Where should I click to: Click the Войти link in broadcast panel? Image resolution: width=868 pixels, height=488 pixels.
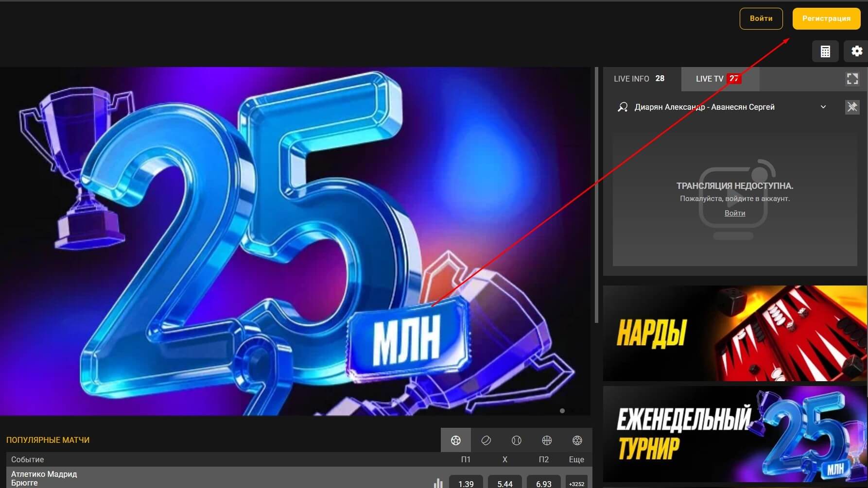[735, 213]
